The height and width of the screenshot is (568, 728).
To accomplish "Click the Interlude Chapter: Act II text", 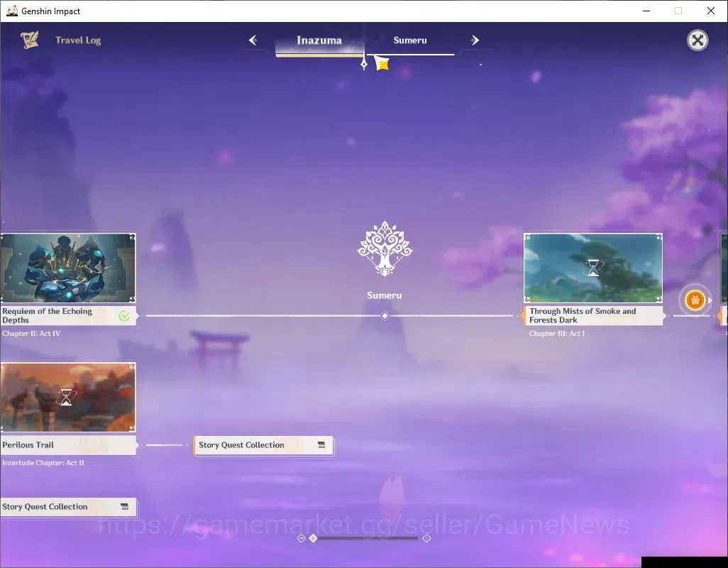I will click(43, 463).
